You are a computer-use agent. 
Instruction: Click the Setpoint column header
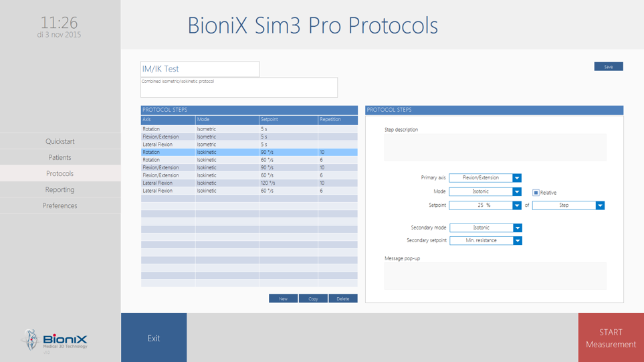pyautogui.click(x=288, y=120)
